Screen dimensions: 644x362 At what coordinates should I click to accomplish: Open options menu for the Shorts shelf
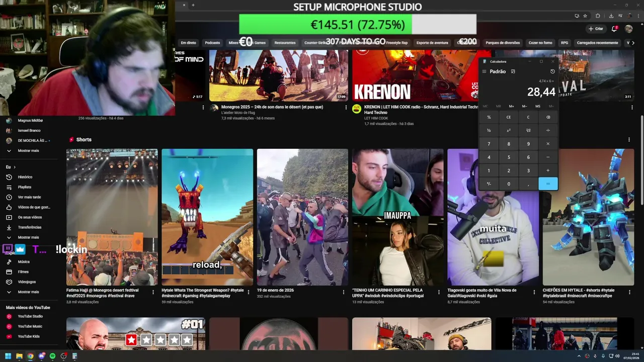click(x=629, y=140)
